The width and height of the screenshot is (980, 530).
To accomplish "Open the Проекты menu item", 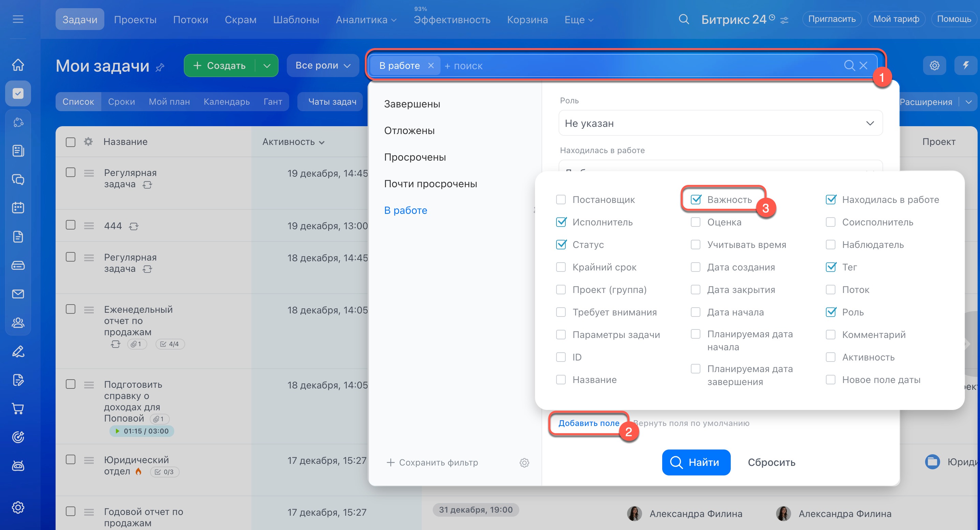I will (x=135, y=19).
